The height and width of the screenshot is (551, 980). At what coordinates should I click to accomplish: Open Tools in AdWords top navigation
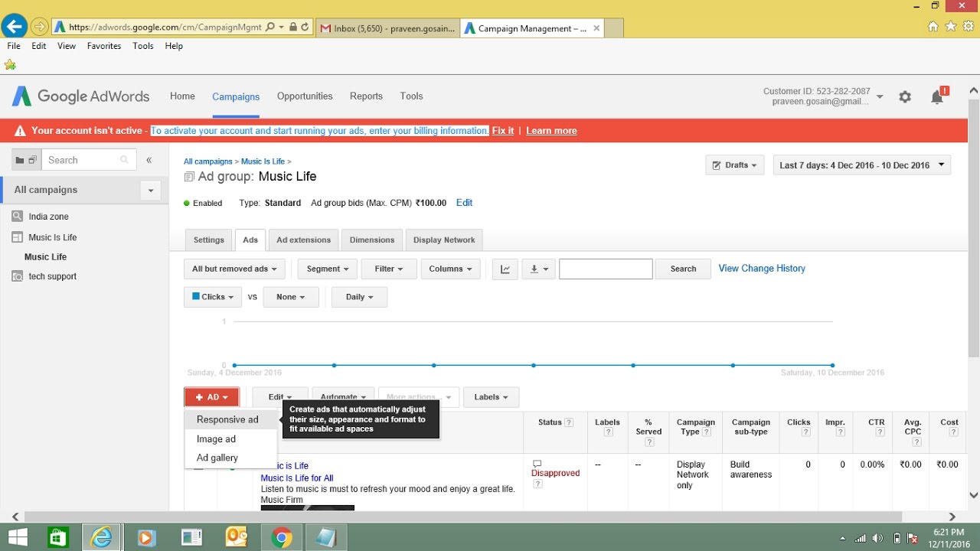point(411,96)
